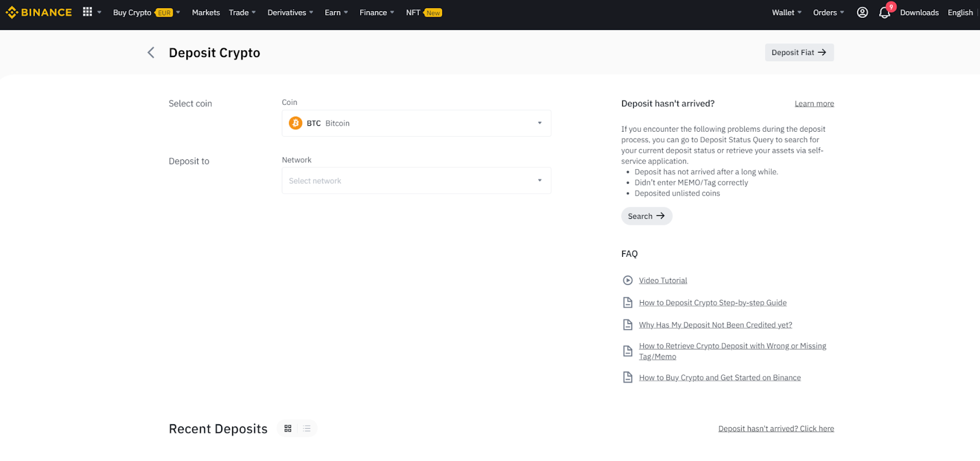980x461 pixels.
Task: Click the Video Tutorial play icon
Action: pyautogui.click(x=628, y=280)
